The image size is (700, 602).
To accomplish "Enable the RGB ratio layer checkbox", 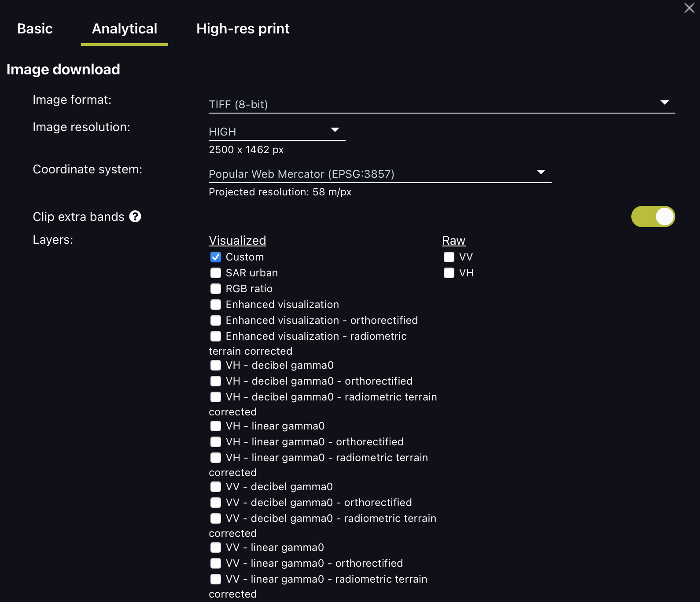I will tap(216, 289).
